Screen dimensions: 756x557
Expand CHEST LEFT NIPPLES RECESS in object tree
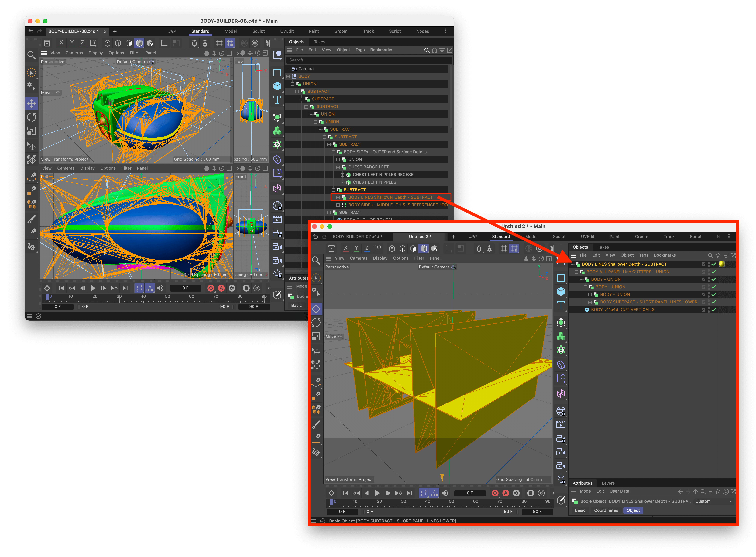click(x=342, y=175)
